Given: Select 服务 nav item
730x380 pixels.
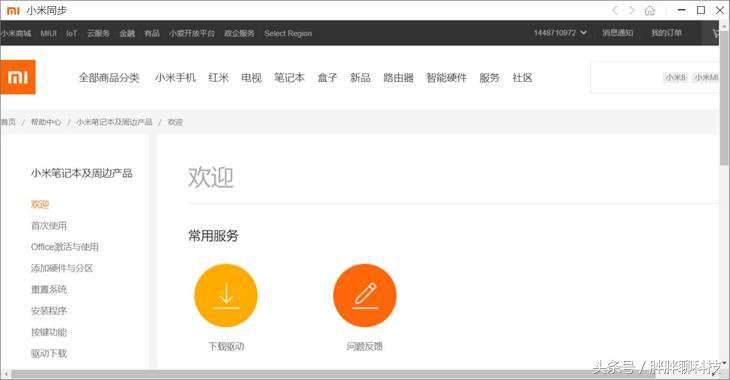Looking at the screenshot, I should [x=489, y=78].
